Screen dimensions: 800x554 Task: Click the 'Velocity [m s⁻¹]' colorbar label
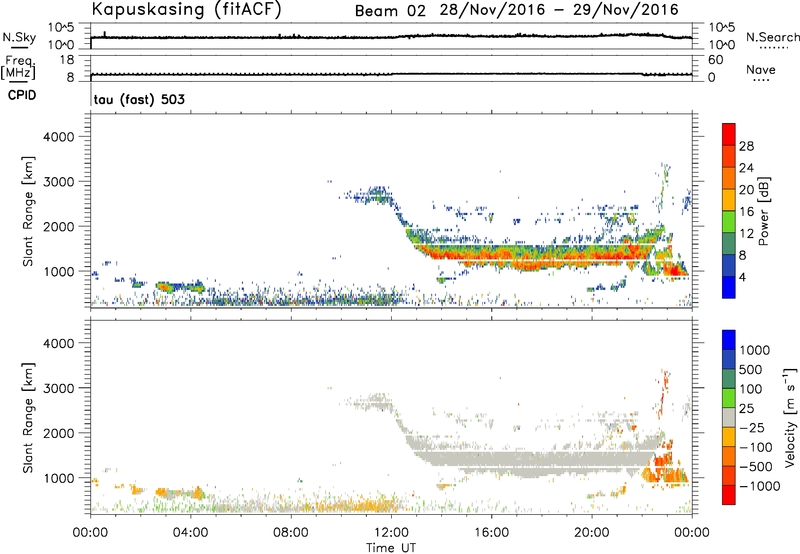coord(790,417)
